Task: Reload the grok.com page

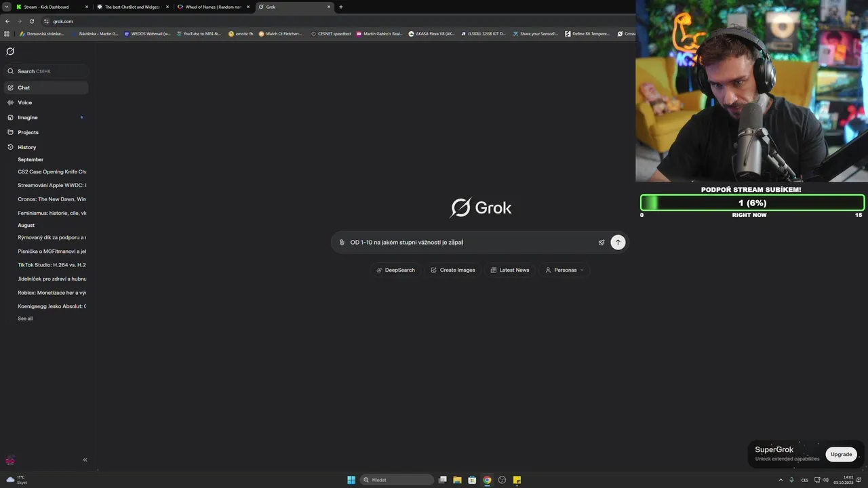Action: (x=31, y=21)
